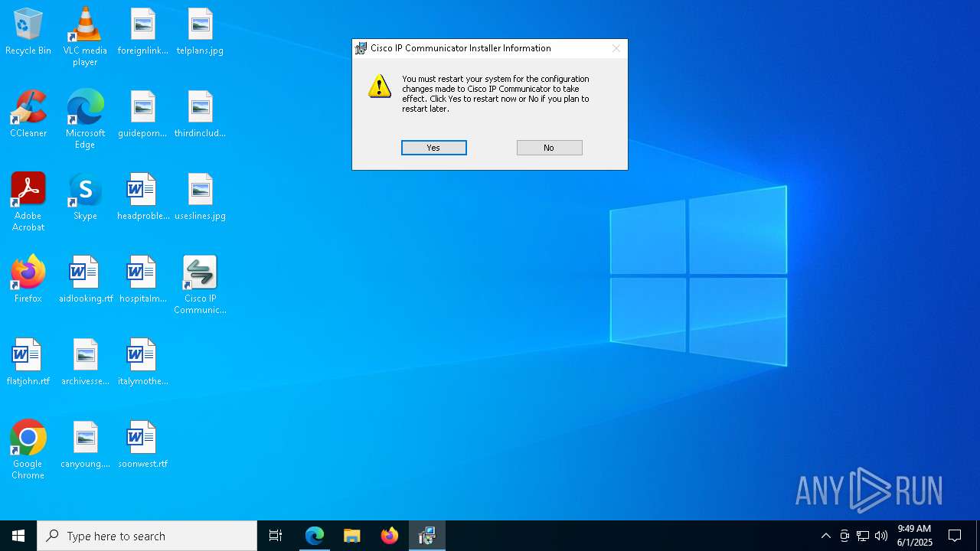Screen dimensions: 980x551
Task: Open the clock showing 9:49 AM
Action: click(915, 536)
